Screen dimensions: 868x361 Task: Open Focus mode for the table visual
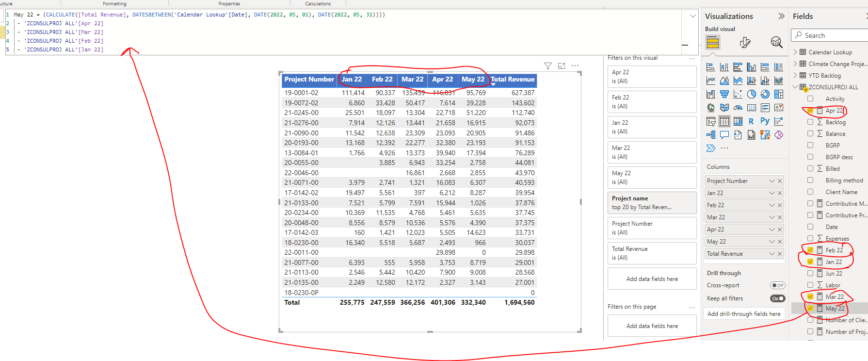pyautogui.click(x=562, y=66)
